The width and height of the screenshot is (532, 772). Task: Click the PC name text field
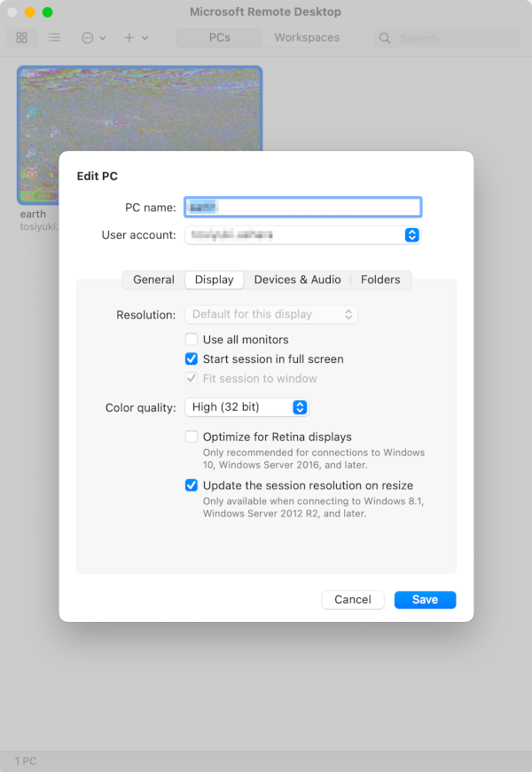coord(302,208)
